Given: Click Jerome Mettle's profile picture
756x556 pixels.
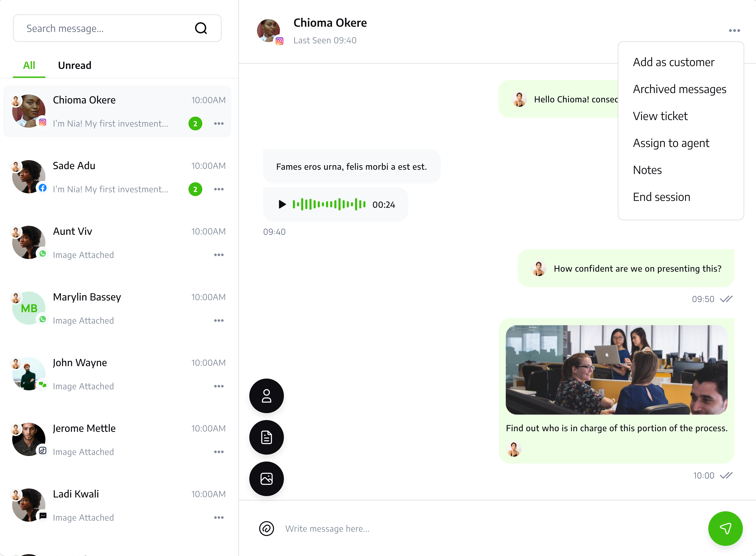Looking at the screenshot, I should click(x=29, y=439).
